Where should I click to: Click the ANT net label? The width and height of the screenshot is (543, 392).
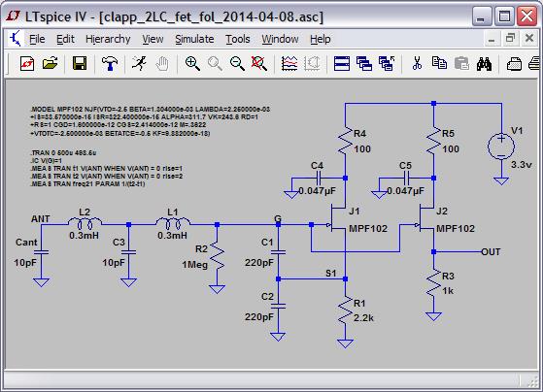tap(41, 219)
